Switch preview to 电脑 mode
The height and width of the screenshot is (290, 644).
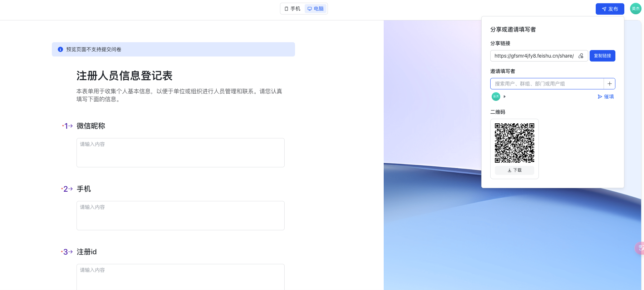pyautogui.click(x=315, y=9)
